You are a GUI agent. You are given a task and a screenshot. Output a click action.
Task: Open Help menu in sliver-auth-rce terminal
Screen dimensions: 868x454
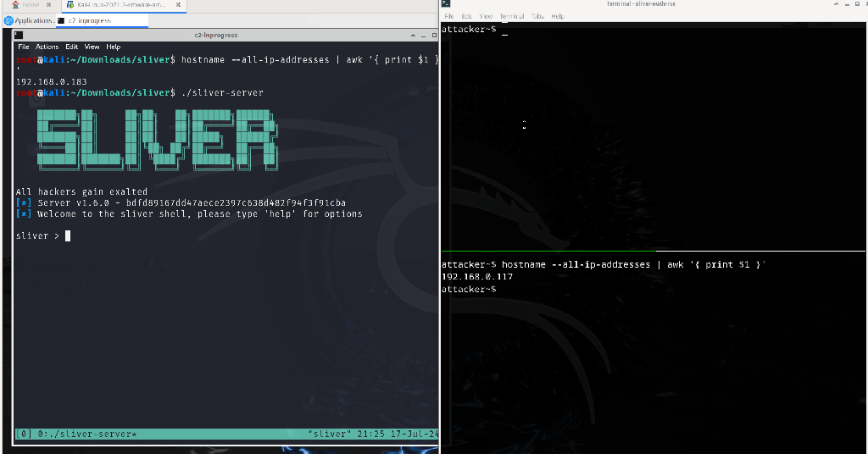pyautogui.click(x=558, y=17)
